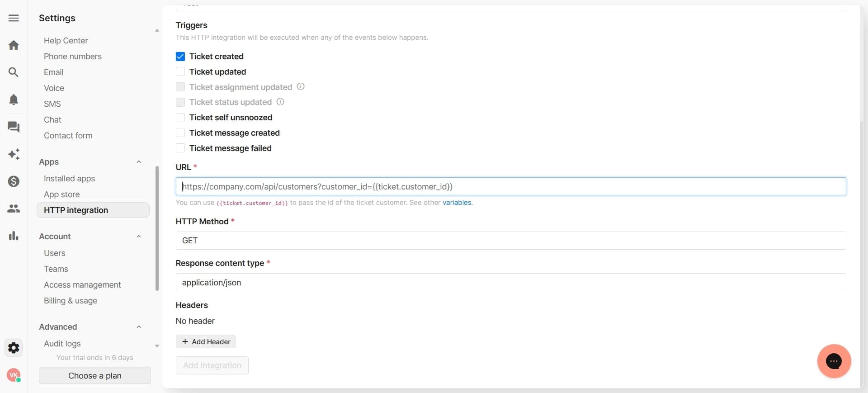Select the AI sparkles icon
The image size is (868, 393).
14,154
